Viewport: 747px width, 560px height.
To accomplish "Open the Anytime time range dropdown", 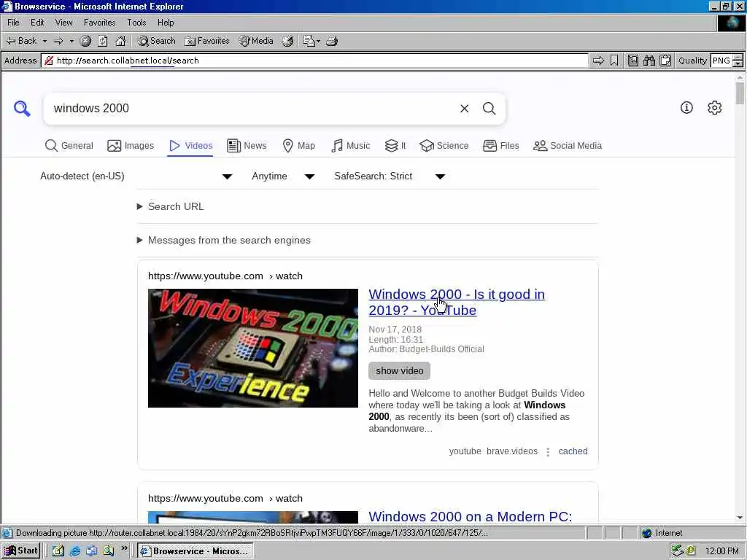I will point(283,176).
